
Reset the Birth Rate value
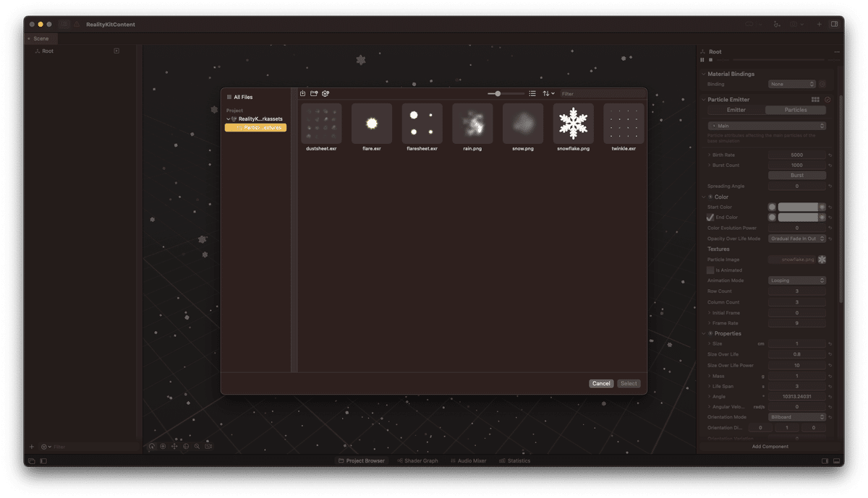(830, 155)
